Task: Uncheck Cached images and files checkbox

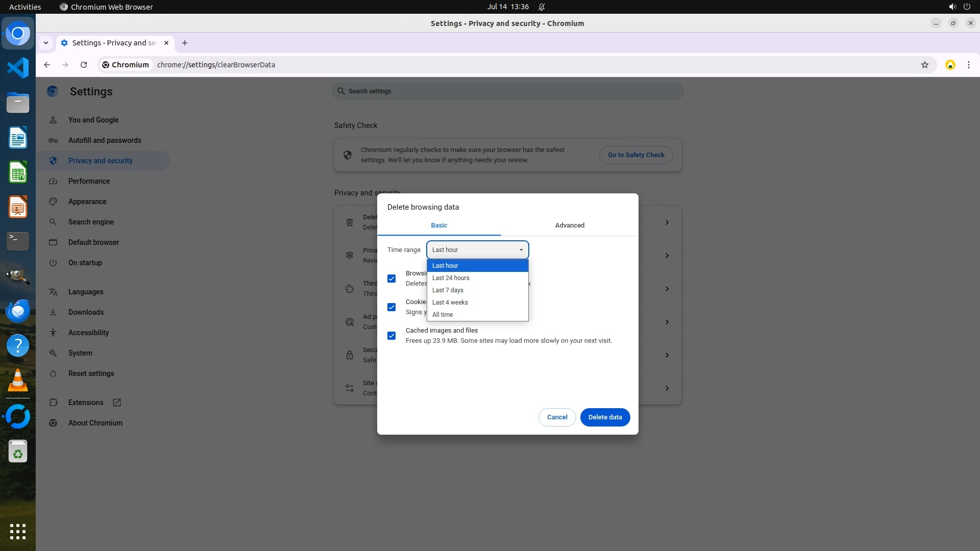Action: (x=391, y=336)
